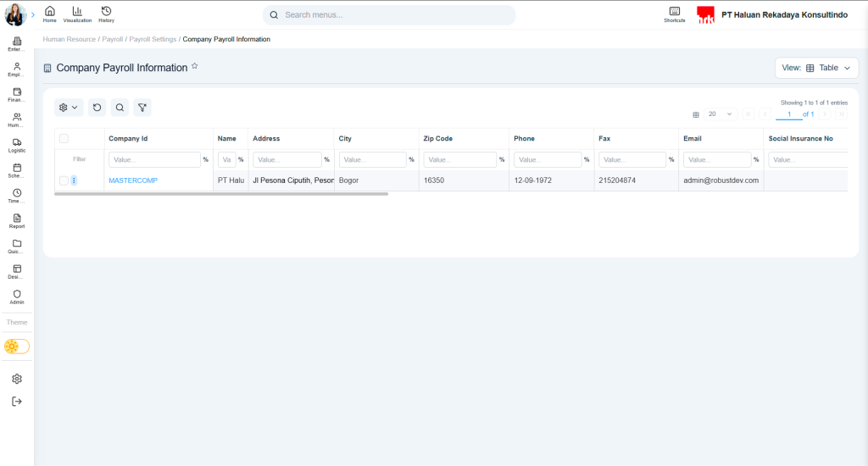Click the horizontal scrollbar under the table
Screen dimensions: 868x466
[220, 194]
